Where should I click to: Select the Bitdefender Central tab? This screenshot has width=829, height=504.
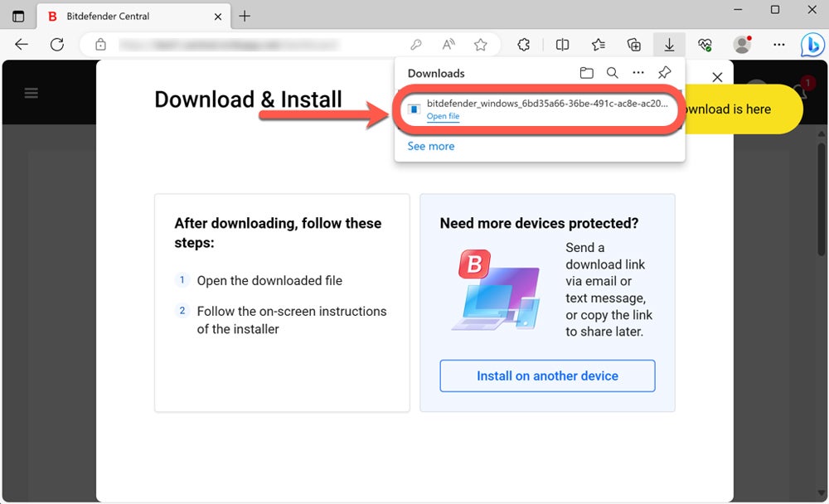123,15
